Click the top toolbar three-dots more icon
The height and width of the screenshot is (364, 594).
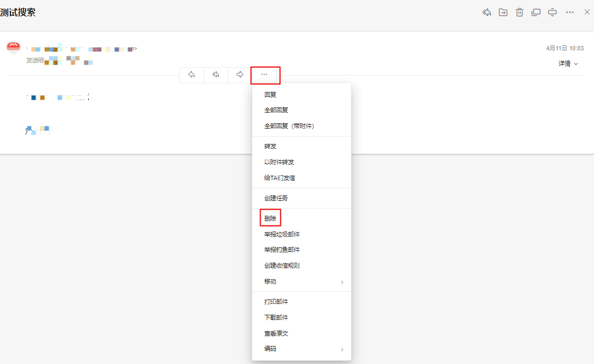570,13
